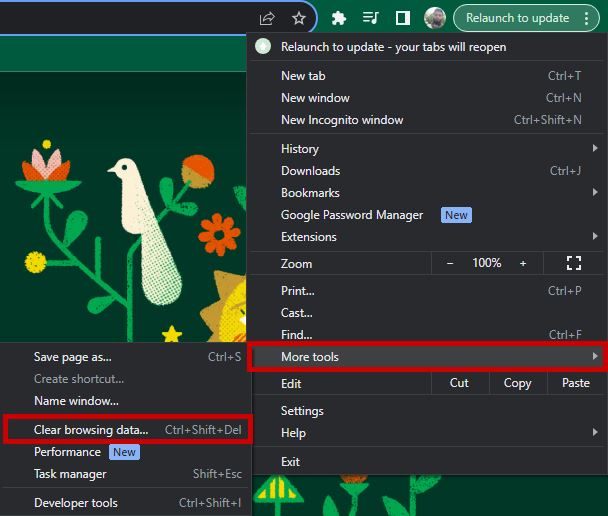Choose New Incognito window
608x516 pixels.
pos(427,120)
